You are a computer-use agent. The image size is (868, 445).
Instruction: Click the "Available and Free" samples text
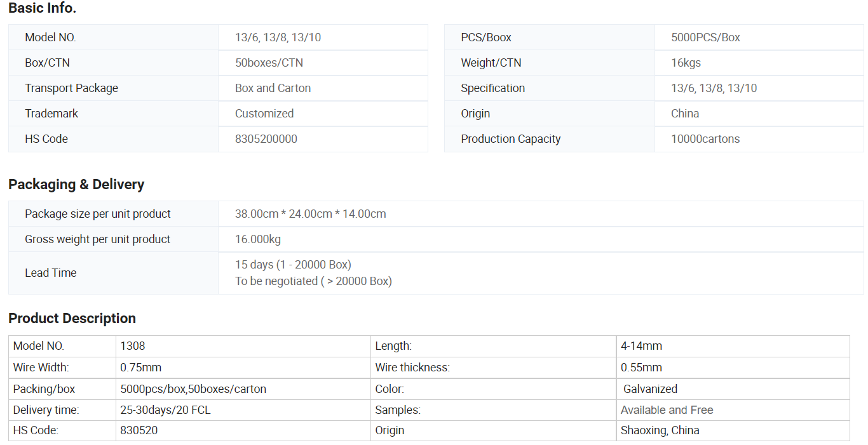click(x=667, y=410)
